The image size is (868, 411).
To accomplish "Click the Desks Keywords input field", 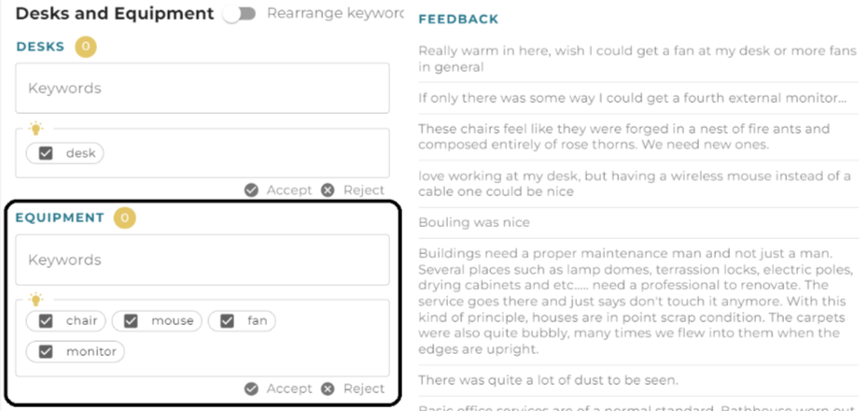I will click(202, 88).
